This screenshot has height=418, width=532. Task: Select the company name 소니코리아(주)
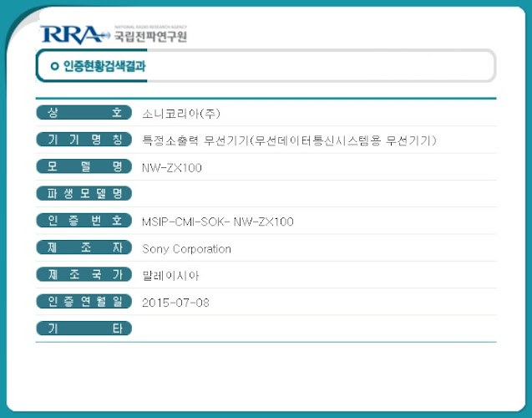click(181, 114)
